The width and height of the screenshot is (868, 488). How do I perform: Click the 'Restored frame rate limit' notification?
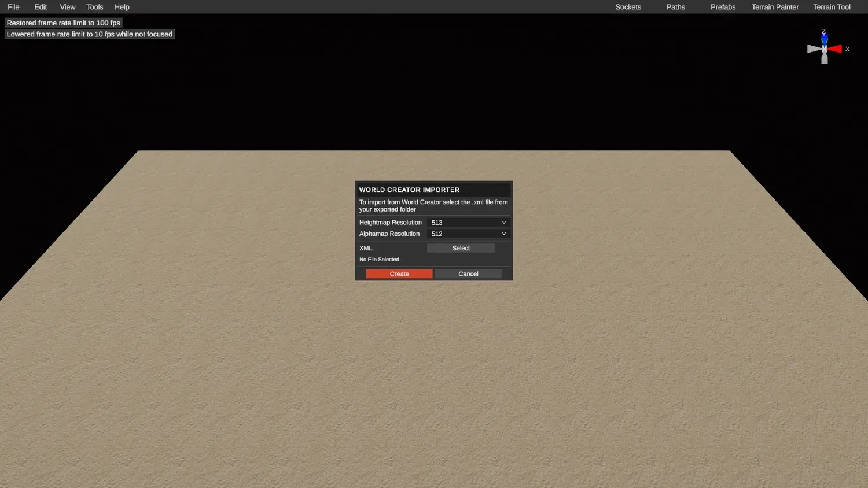click(x=63, y=23)
